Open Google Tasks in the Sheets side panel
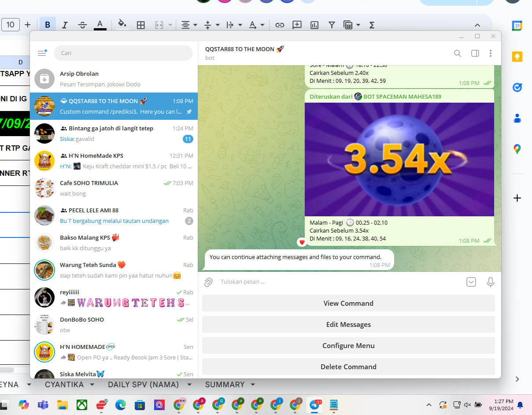This screenshot has height=415, width=532. [517, 88]
